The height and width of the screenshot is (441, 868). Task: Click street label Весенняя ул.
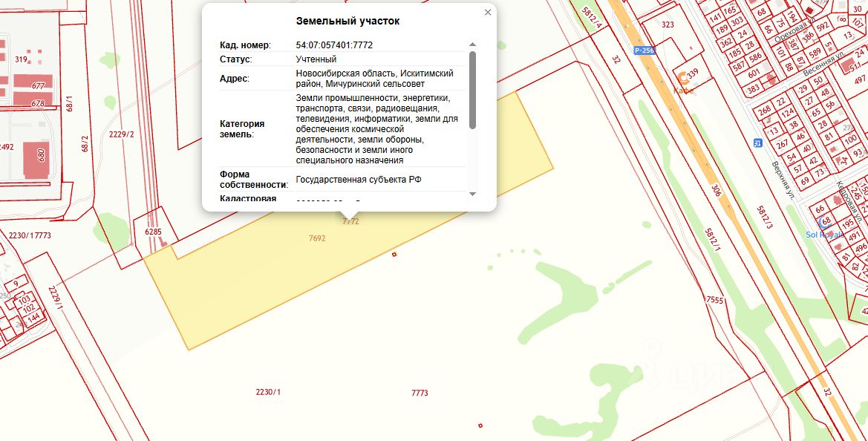(824, 65)
